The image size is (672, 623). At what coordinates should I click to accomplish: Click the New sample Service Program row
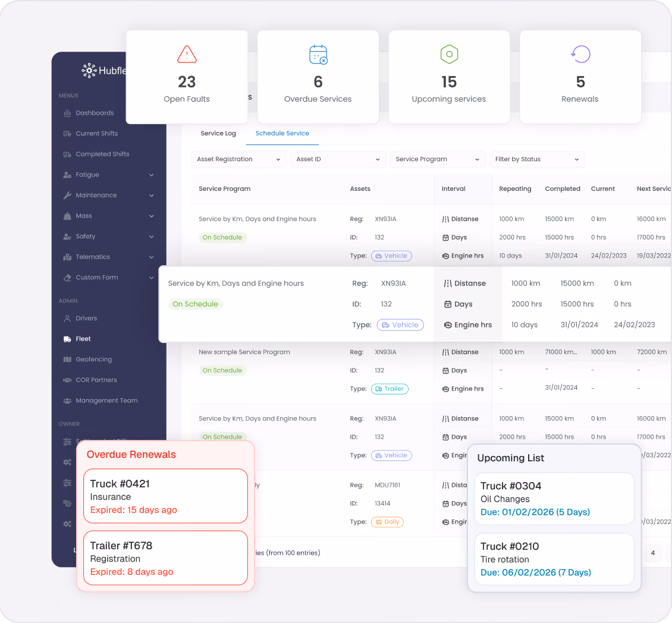[x=244, y=352]
